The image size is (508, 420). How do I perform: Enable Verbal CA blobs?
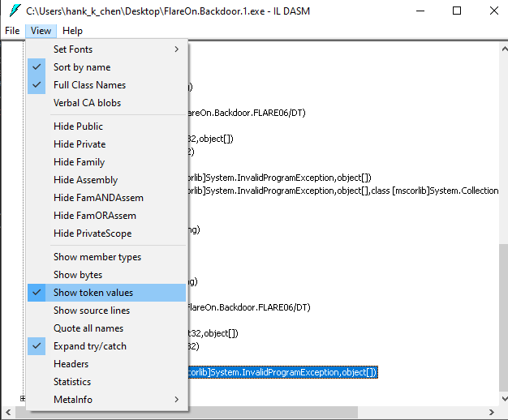[x=107, y=103]
